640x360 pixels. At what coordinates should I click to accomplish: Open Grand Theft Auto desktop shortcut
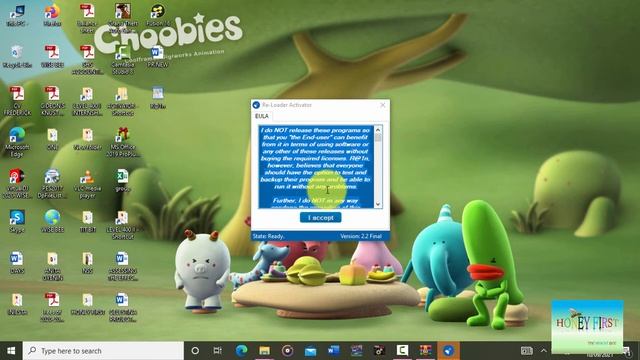122,18
